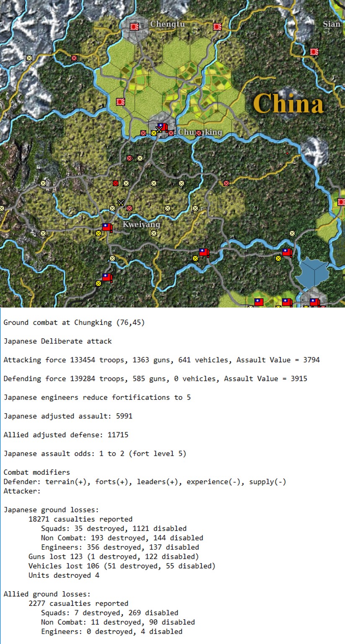
Task: Pick the Japanese flag northwest of Chungking
Action: [x=120, y=101]
